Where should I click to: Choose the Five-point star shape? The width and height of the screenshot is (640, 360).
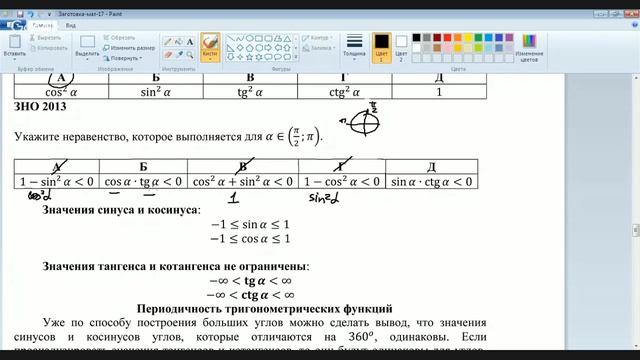tap(249, 57)
